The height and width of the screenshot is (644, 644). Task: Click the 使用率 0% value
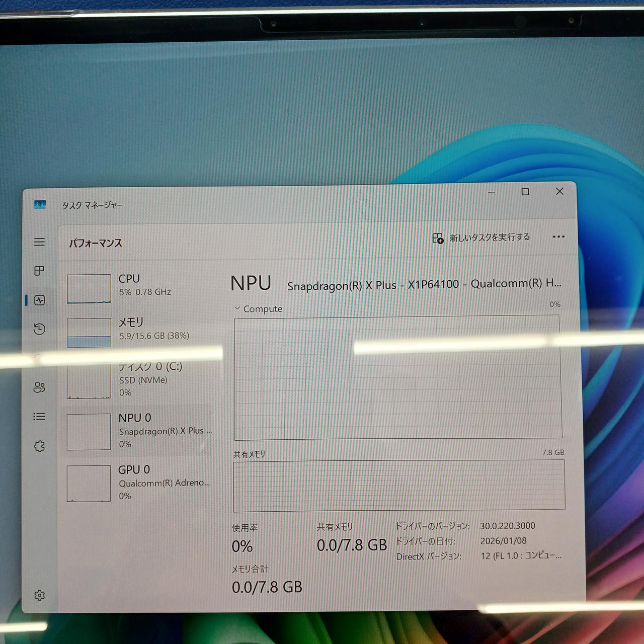tap(242, 546)
